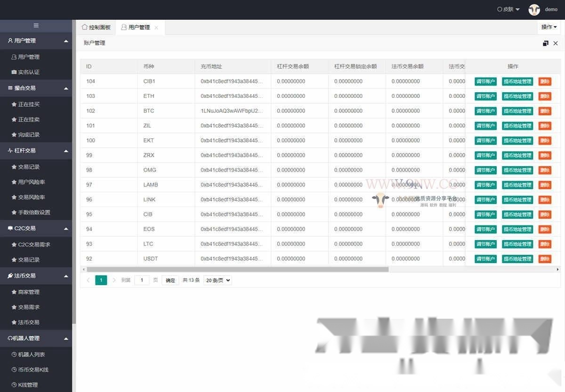
Task: Close the 用户管理 tab with X icon
Action: tap(156, 28)
